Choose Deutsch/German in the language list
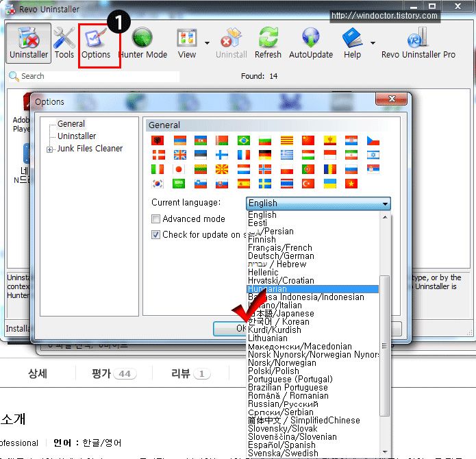This screenshot has height=459, width=476. (x=313, y=256)
